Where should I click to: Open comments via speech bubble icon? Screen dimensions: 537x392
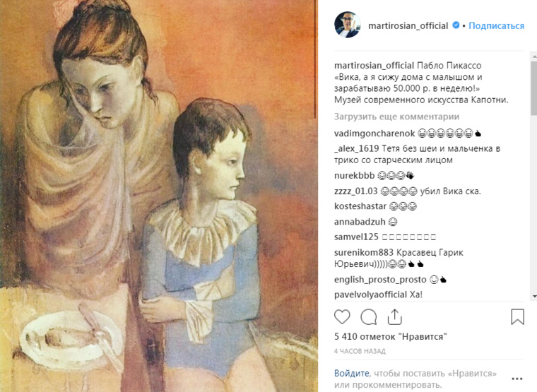(369, 316)
